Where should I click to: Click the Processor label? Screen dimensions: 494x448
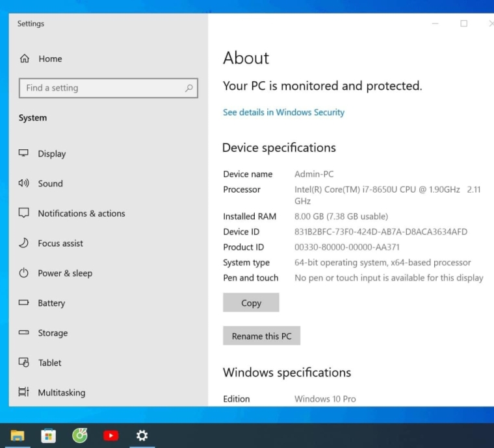point(242,190)
